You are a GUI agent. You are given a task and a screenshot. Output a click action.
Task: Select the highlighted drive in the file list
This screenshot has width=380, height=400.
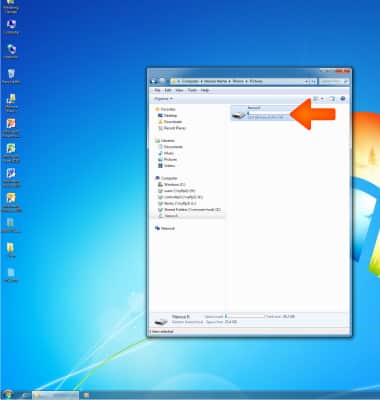click(x=261, y=113)
